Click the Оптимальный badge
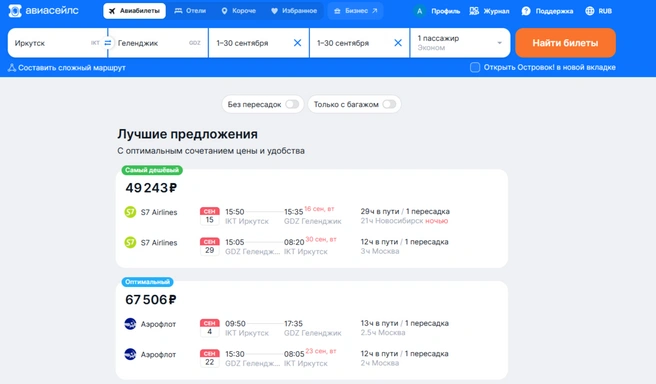The width and height of the screenshot is (656, 384). 147,282
